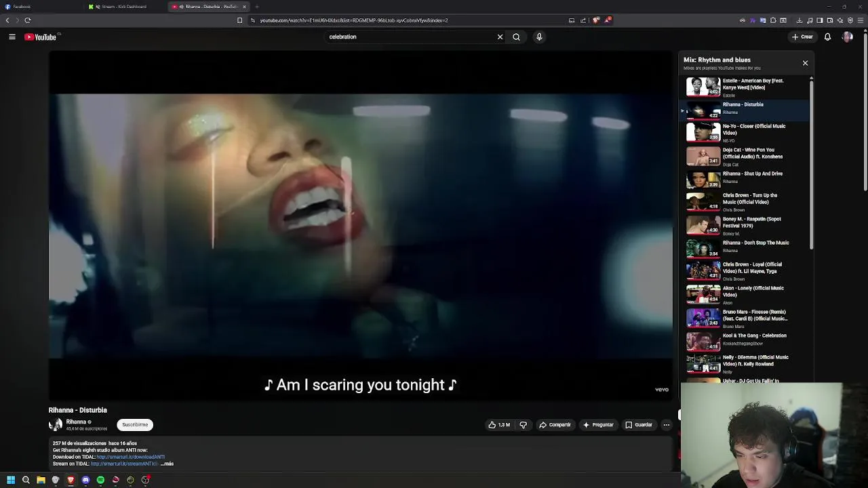Screen dimensions: 868x488
Task: Share the video via Compartir
Action: tap(555, 425)
